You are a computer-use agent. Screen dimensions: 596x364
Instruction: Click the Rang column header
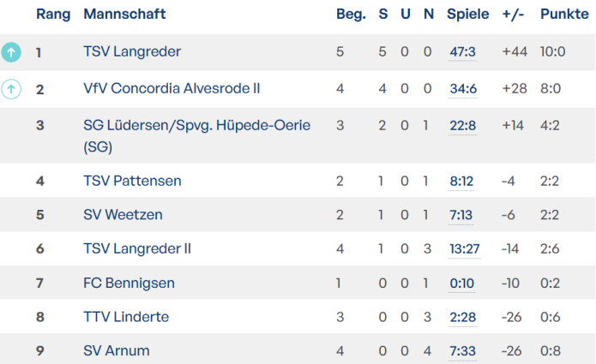(52, 15)
